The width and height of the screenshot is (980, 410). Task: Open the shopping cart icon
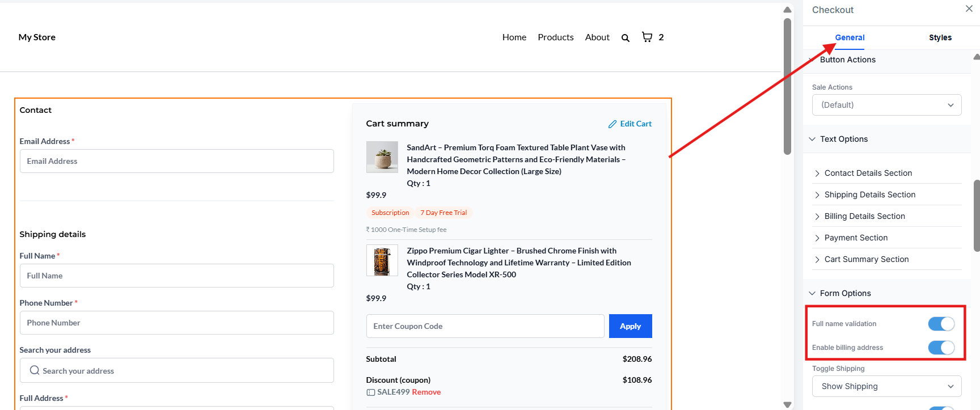[x=647, y=37]
